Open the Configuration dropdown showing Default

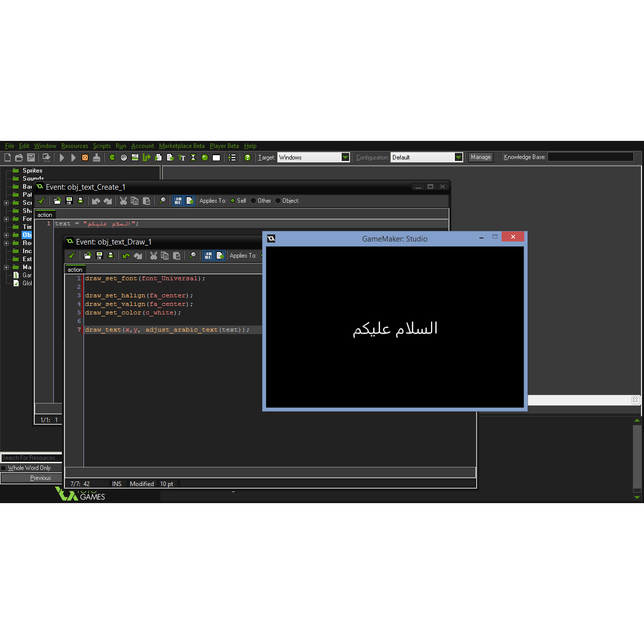[458, 157]
